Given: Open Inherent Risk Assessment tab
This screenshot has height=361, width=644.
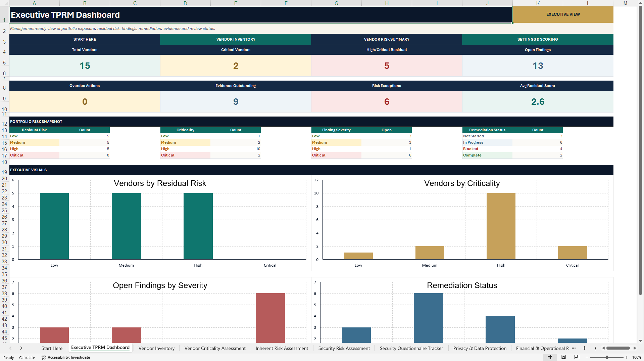Looking at the screenshot, I should [x=282, y=348].
